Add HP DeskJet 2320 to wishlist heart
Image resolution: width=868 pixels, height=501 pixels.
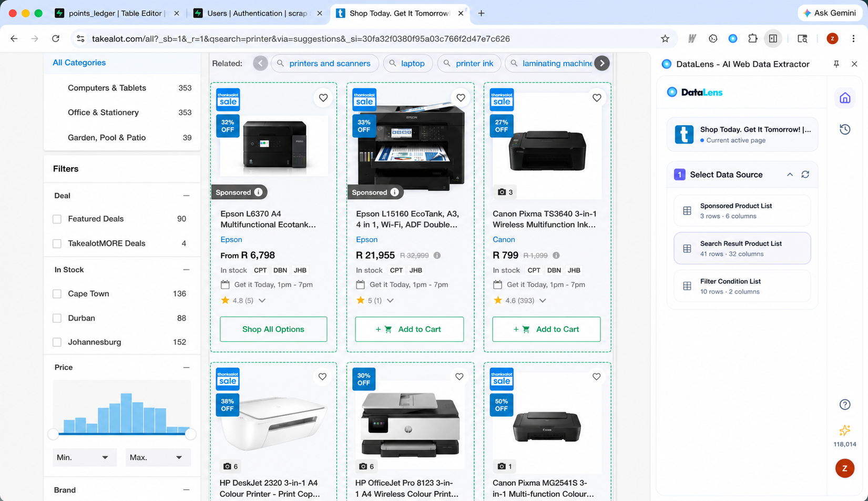tap(322, 376)
